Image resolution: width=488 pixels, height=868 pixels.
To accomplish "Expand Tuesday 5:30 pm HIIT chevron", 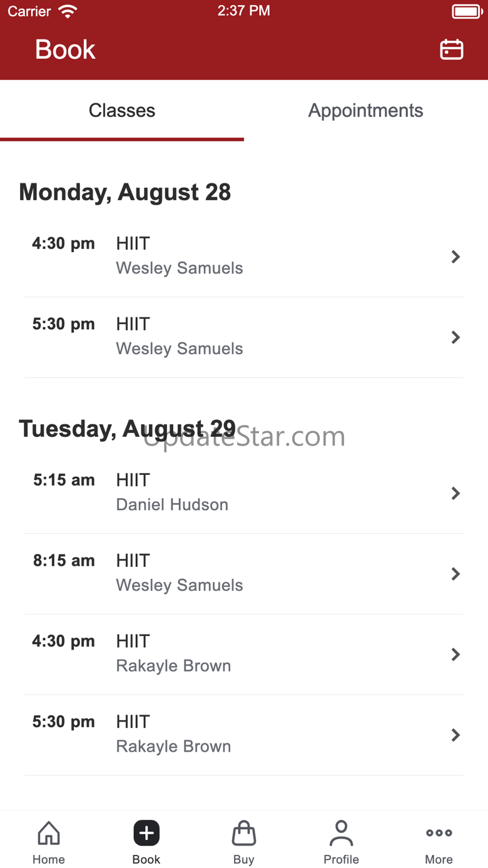I will pos(455,735).
